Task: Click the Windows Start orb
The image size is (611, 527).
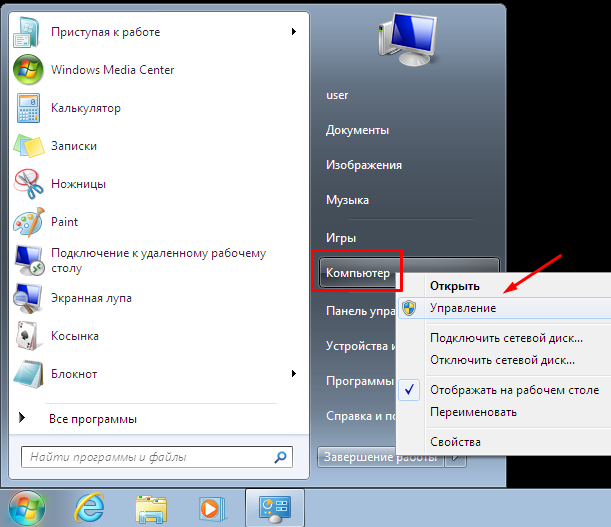Action: 26,508
